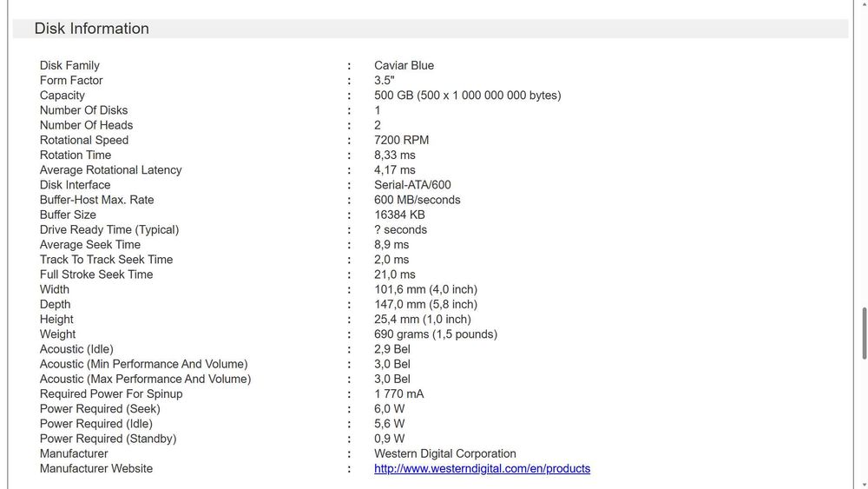Click the Power Required (Seek) label
Image resolution: width=868 pixels, height=489 pixels.
pyautogui.click(x=100, y=409)
